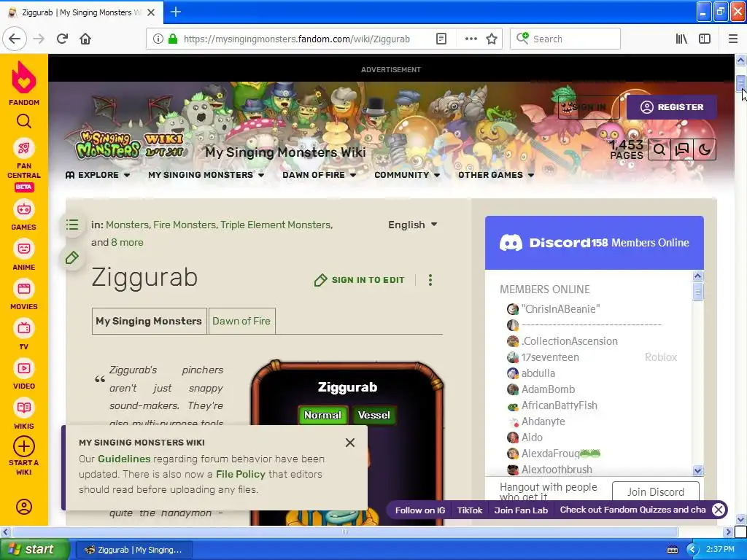Open a new browser tab
This screenshot has width=747, height=560.
coord(175,12)
